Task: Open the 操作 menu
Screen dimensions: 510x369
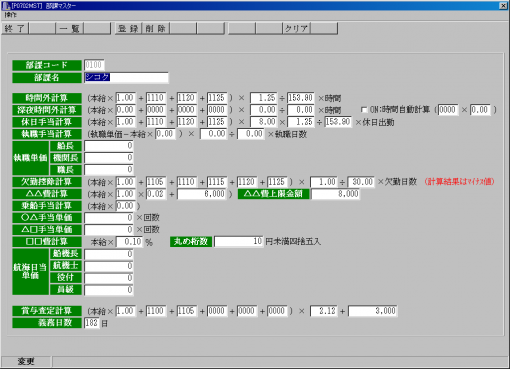Action: [10, 15]
